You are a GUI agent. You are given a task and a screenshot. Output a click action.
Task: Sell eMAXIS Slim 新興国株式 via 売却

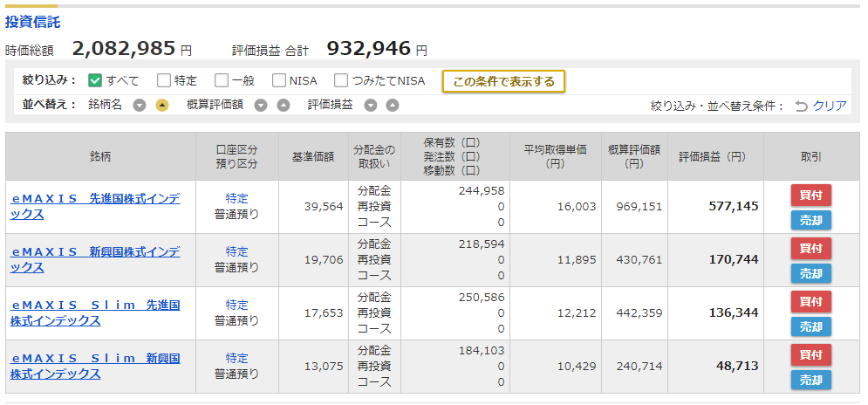tap(811, 380)
